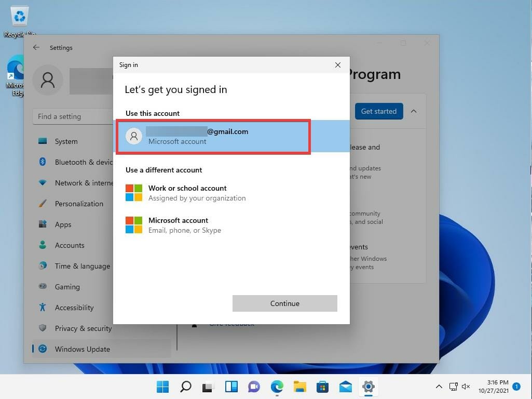Viewport: 532px width, 399px height.
Task: Click the Continue button
Action: pos(284,303)
